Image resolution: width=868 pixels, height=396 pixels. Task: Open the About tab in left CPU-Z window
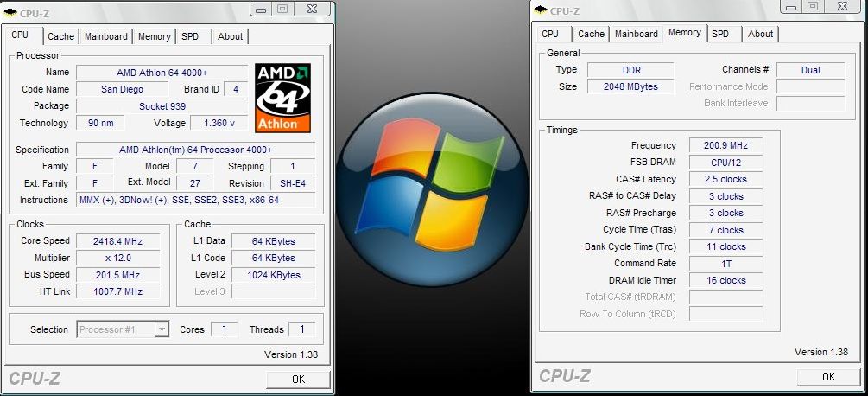[x=231, y=36]
